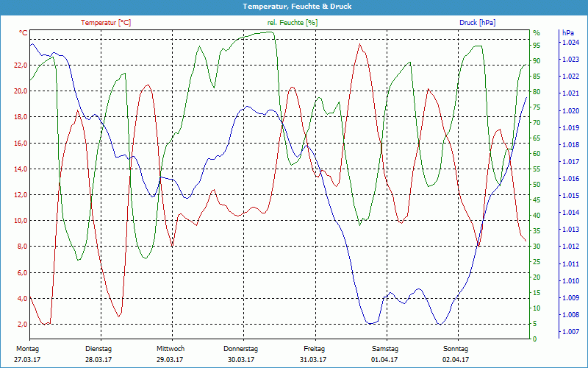Click temperature axis value '16,0'
The image size is (588, 368).
point(21,143)
